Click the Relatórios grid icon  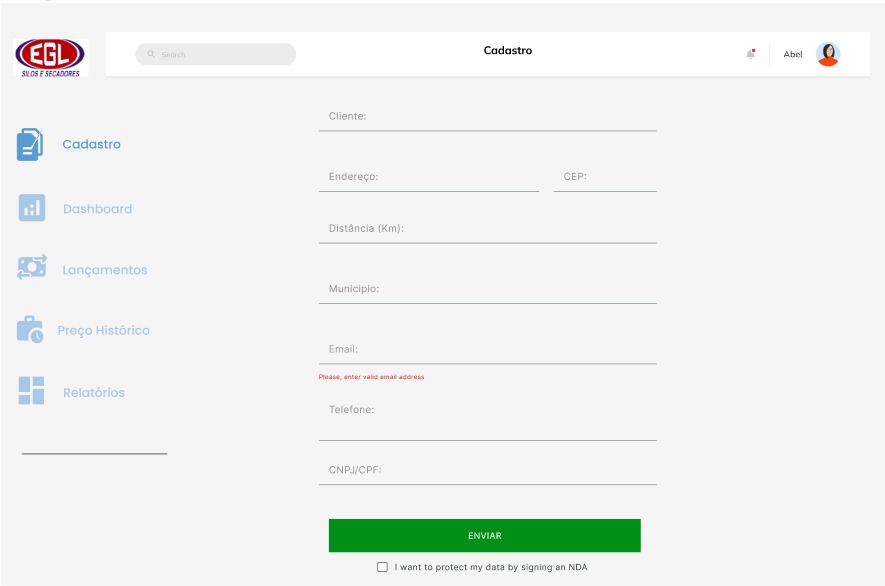coord(31,391)
